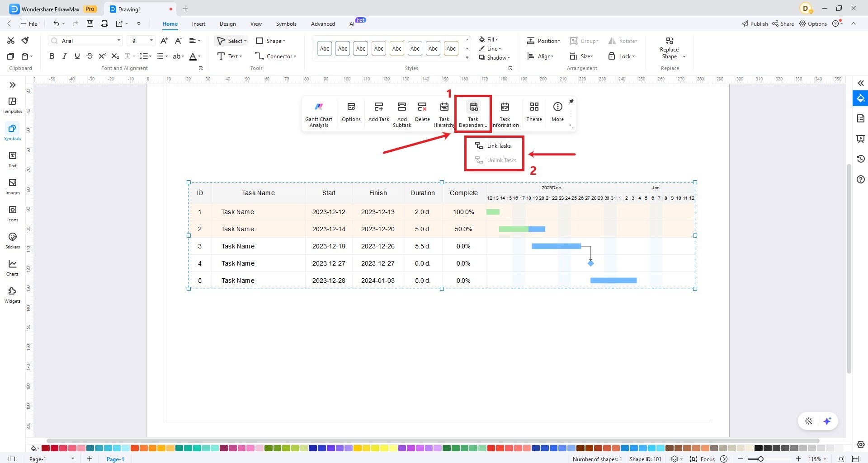Open the Gantt Chart Analysis tool
Viewport: 868px width, 463px height.
pos(319,113)
